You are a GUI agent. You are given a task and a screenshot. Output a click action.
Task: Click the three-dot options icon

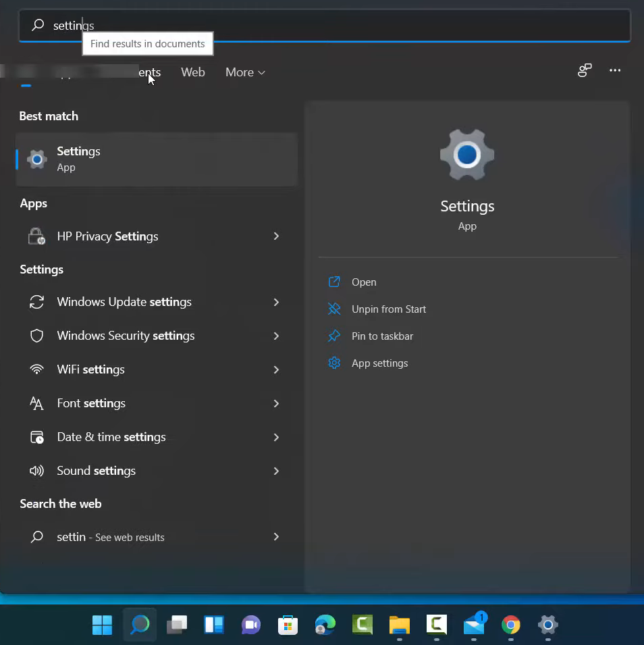(614, 70)
